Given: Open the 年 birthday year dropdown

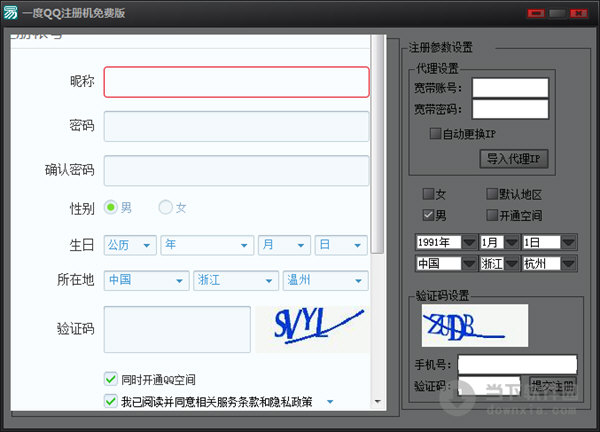Looking at the screenshot, I should click(x=207, y=245).
